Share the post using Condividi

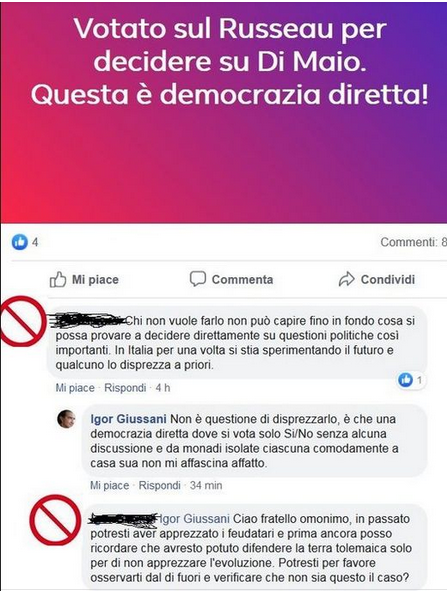click(x=377, y=279)
